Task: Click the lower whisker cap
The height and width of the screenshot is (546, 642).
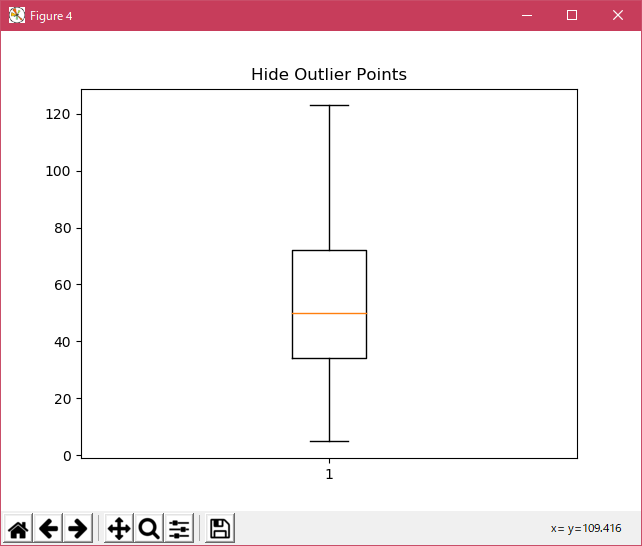Action: pos(329,441)
